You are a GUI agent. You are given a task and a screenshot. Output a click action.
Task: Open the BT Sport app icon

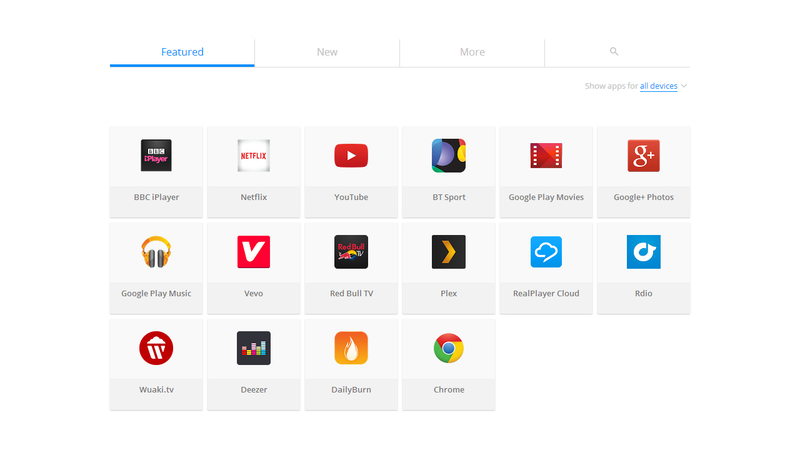click(448, 155)
